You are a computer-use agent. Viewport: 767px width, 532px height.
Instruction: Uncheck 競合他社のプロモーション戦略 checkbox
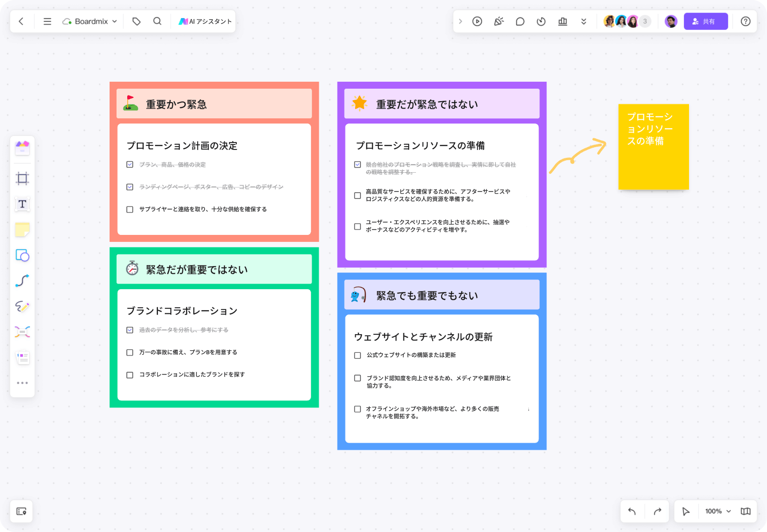coord(357,164)
